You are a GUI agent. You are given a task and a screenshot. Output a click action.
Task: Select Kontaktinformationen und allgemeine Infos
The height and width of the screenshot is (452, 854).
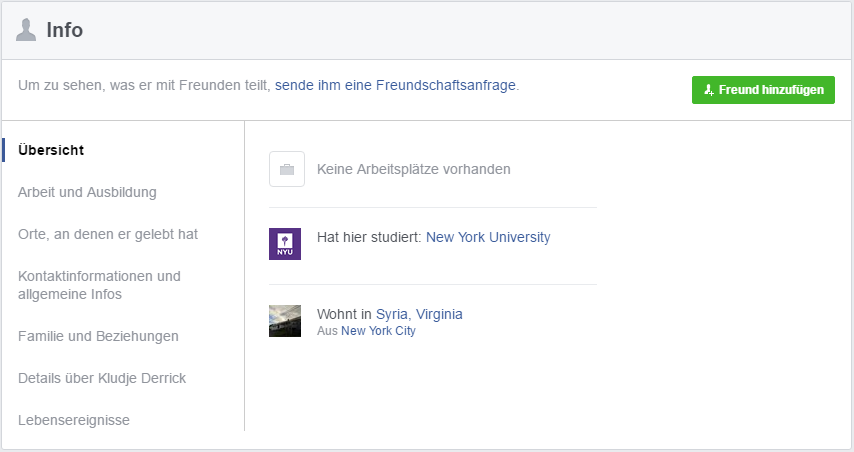click(x=99, y=285)
